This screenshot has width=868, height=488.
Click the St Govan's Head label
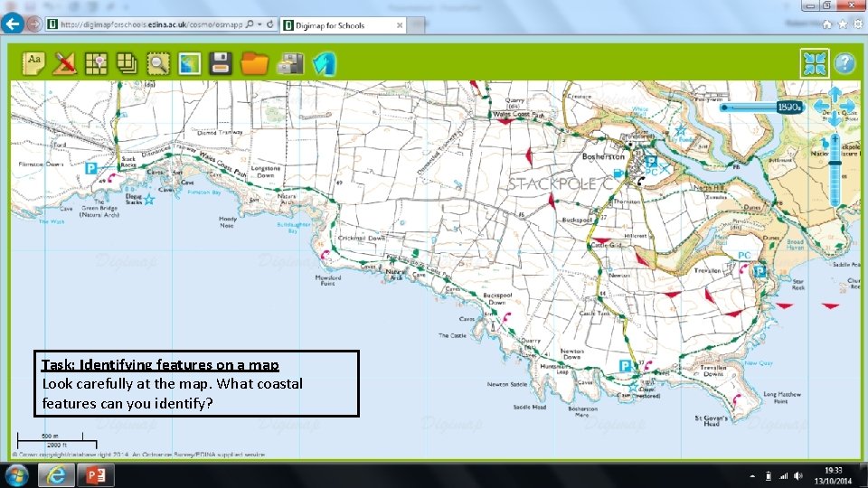coord(712,421)
